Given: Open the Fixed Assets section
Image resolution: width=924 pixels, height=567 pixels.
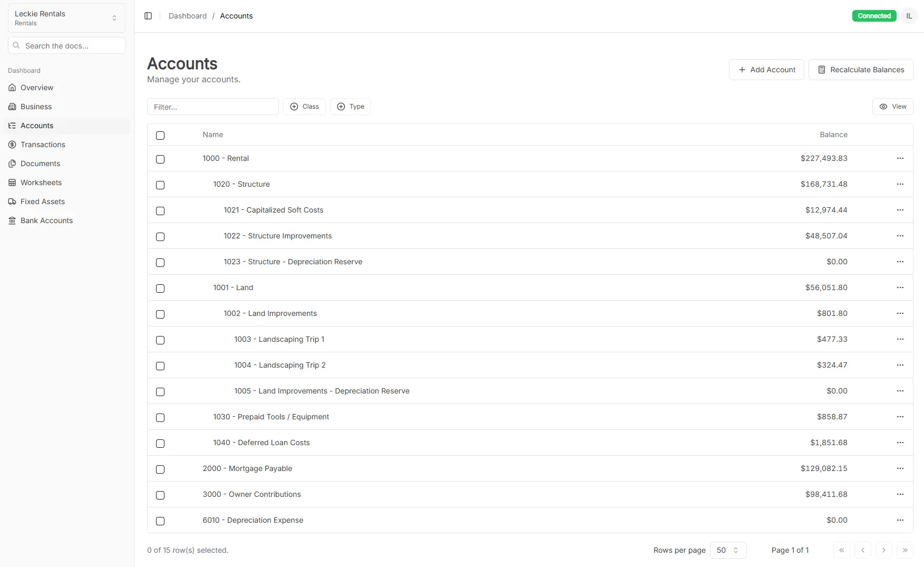Looking at the screenshot, I should [42, 201].
